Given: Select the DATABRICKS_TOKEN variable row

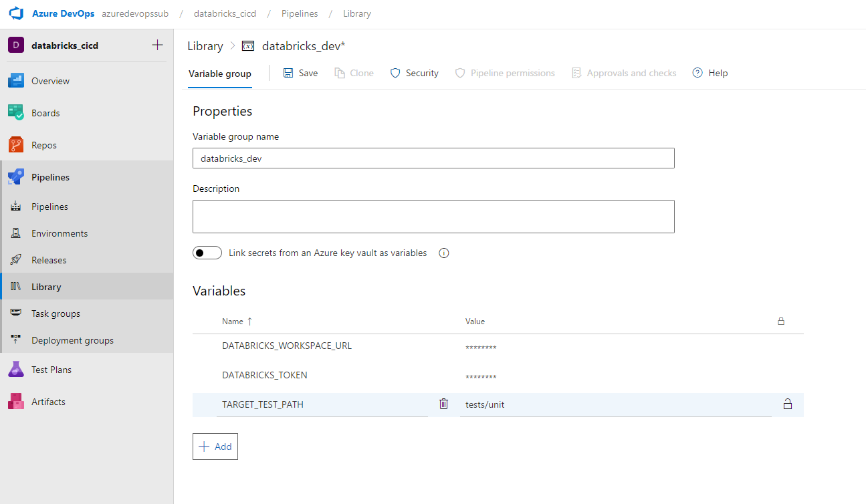Looking at the screenshot, I should point(498,376).
